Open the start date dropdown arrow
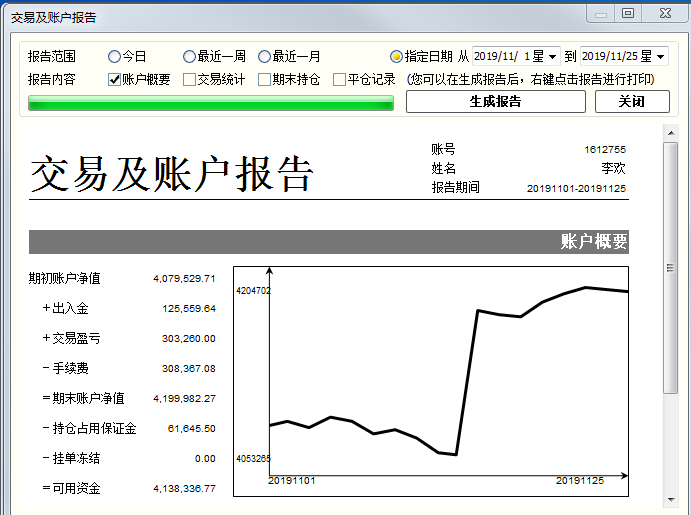The height and width of the screenshot is (515, 691). pyautogui.click(x=551, y=57)
